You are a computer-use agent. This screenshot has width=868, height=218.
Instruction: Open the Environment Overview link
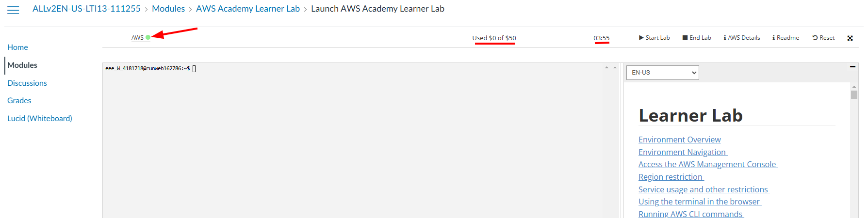click(679, 140)
